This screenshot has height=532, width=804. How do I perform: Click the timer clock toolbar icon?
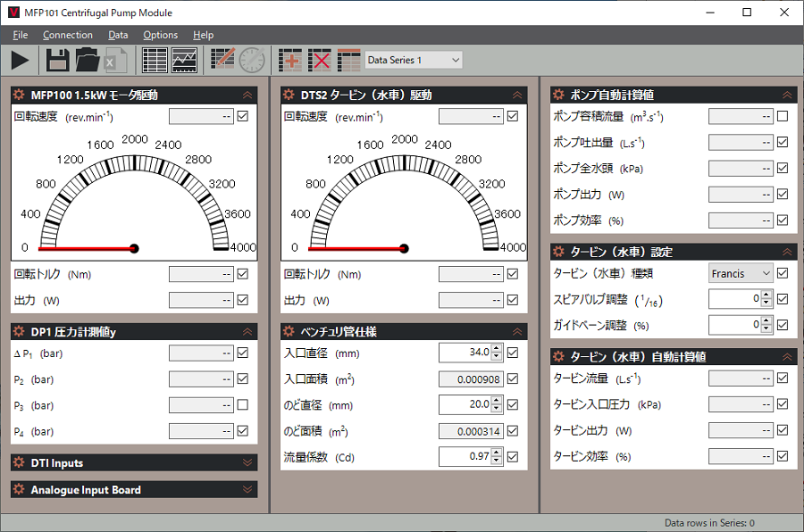click(x=252, y=61)
